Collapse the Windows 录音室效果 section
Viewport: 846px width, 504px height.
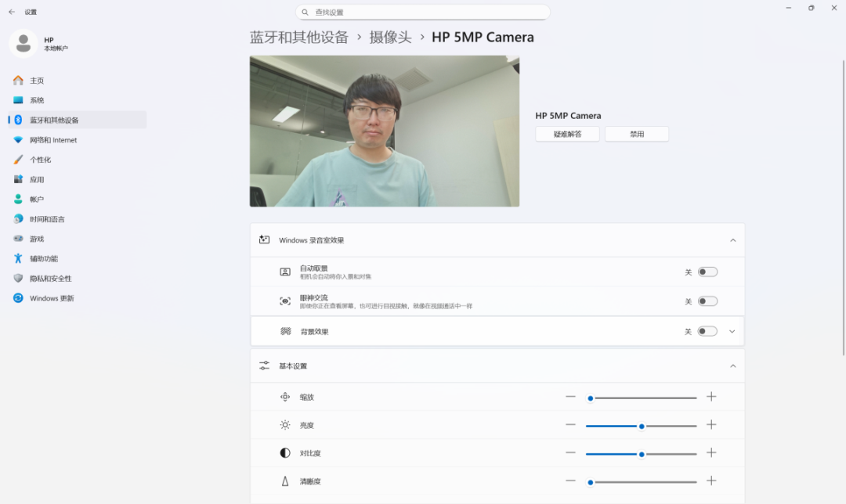(x=732, y=240)
